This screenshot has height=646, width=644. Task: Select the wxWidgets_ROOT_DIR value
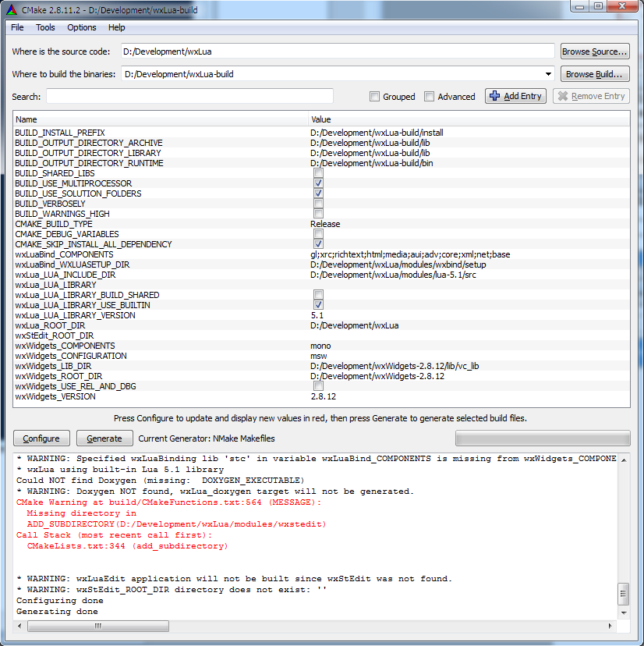[x=377, y=376]
